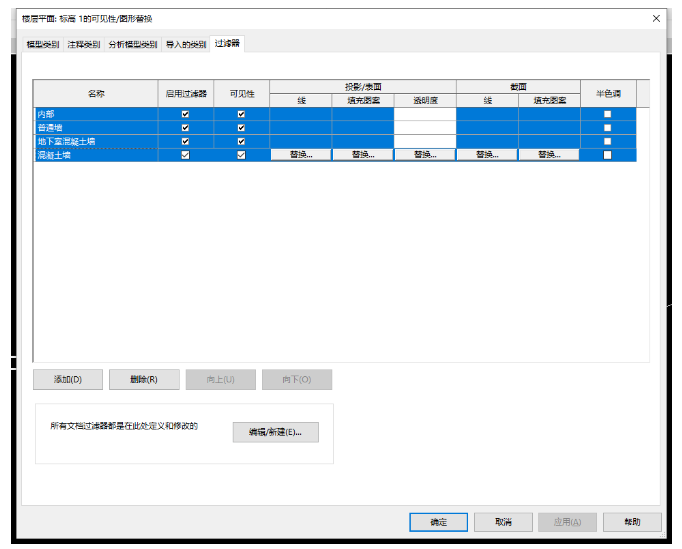
Task: Open the 导入的类别 tab
Action: [x=186, y=44]
